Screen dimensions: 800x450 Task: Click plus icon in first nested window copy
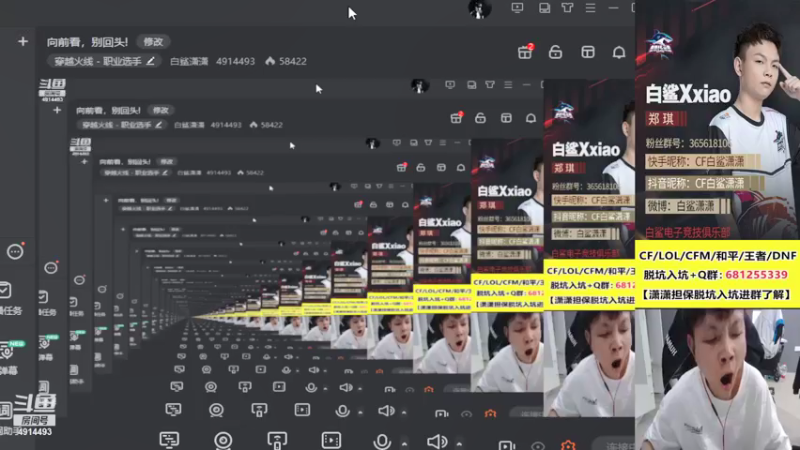(57, 110)
